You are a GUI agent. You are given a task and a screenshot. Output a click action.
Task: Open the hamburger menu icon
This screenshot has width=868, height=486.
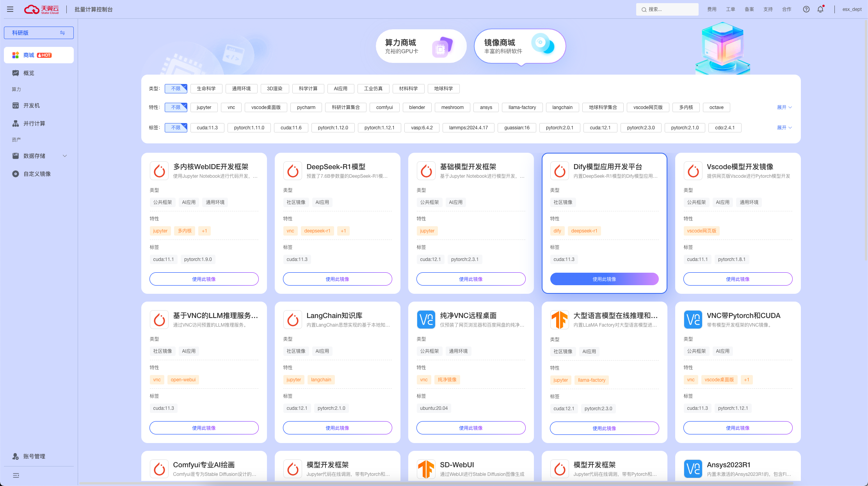[10, 9]
